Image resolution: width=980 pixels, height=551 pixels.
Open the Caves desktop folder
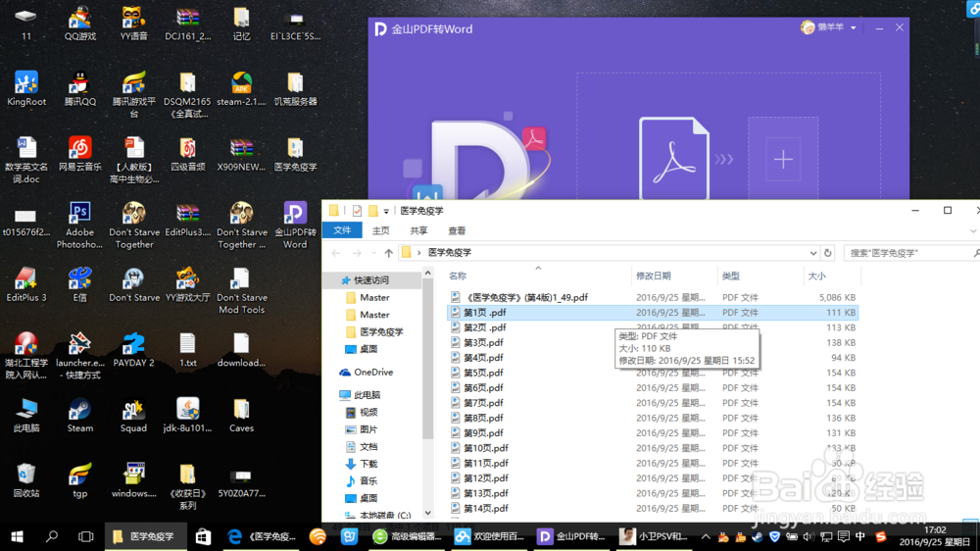click(241, 416)
